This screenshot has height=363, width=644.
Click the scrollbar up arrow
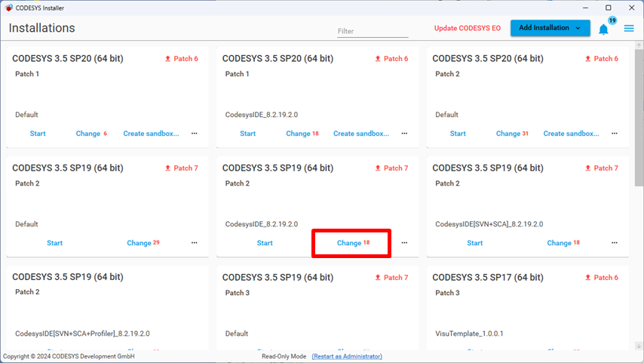tap(639, 45)
